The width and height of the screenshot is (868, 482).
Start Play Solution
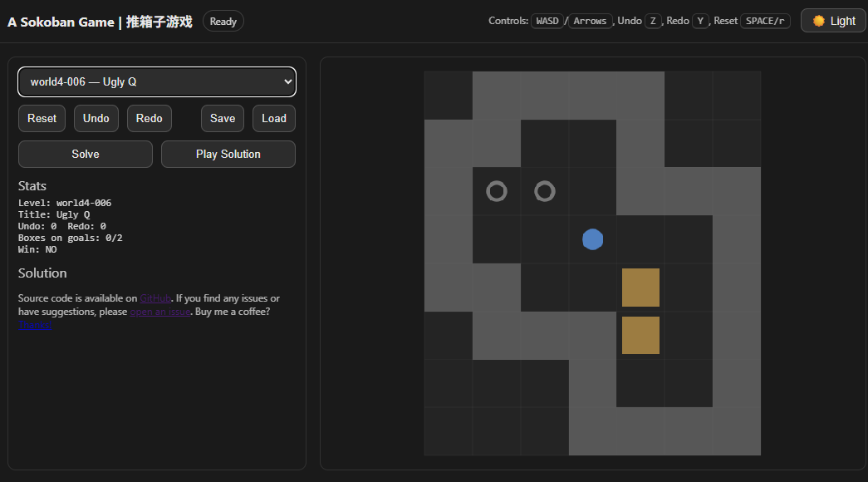click(228, 154)
